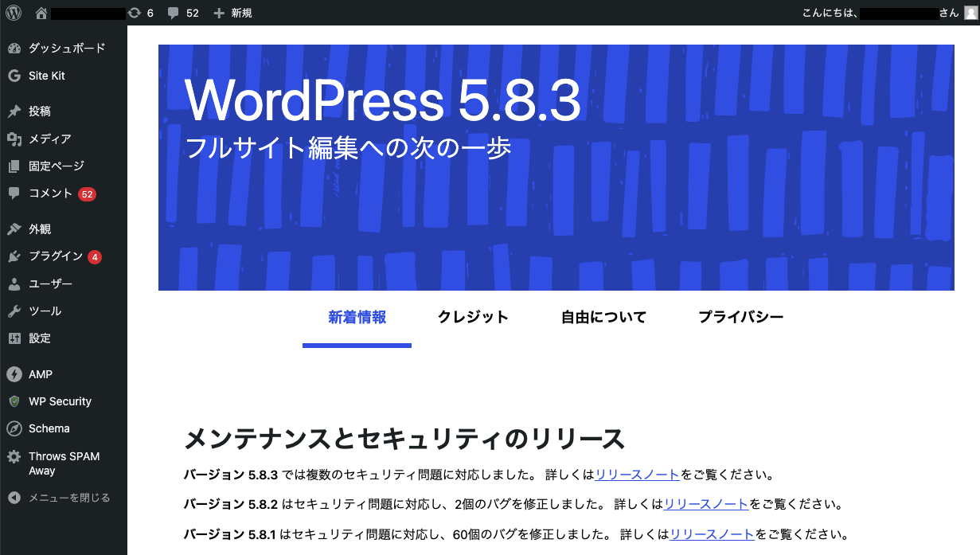This screenshot has width=980, height=555.
Task: Open こんにちは user greeting menu
Action: [x=889, y=13]
